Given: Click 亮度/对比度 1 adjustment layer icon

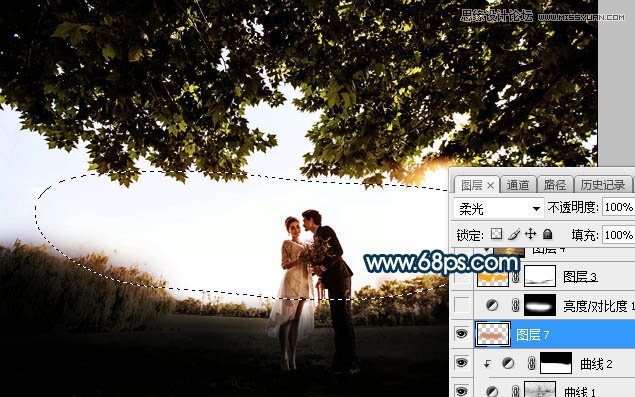Looking at the screenshot, I should (492, 305).
